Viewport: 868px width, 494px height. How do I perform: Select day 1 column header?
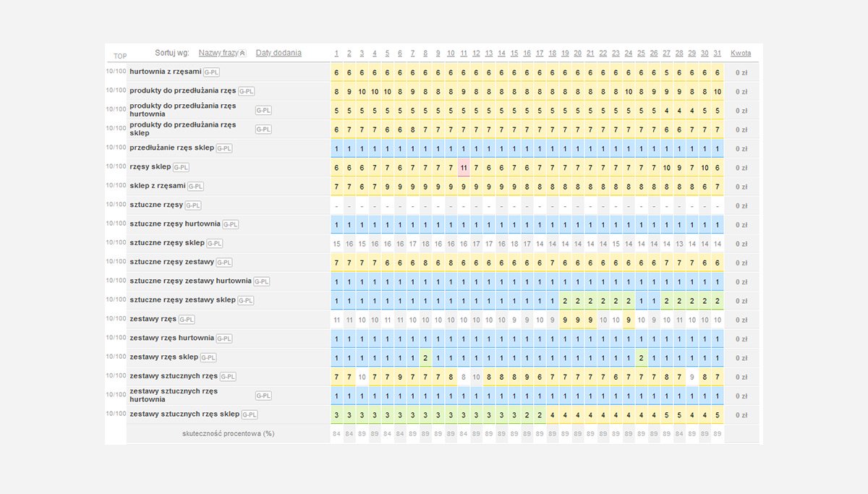pyautogui.click(x=336, y=54)
